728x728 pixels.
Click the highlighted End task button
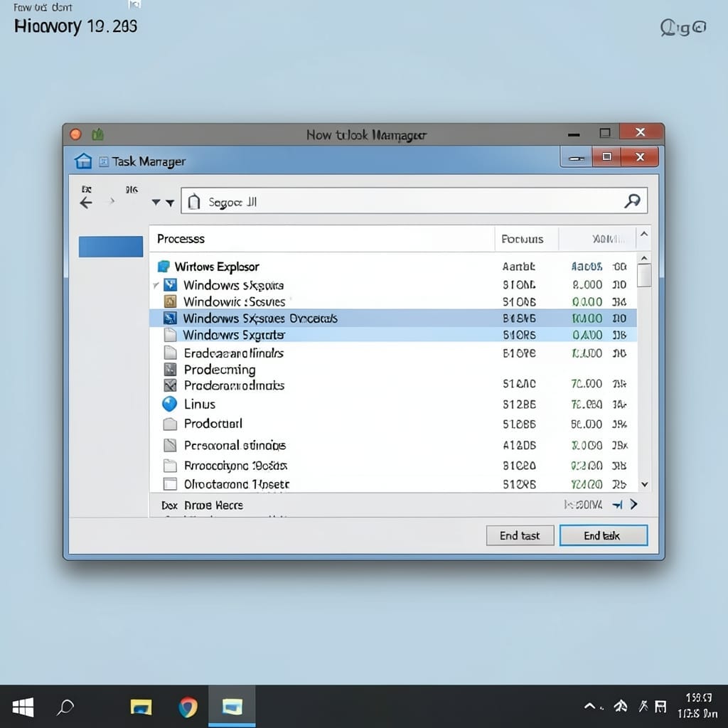click(603, 536)
